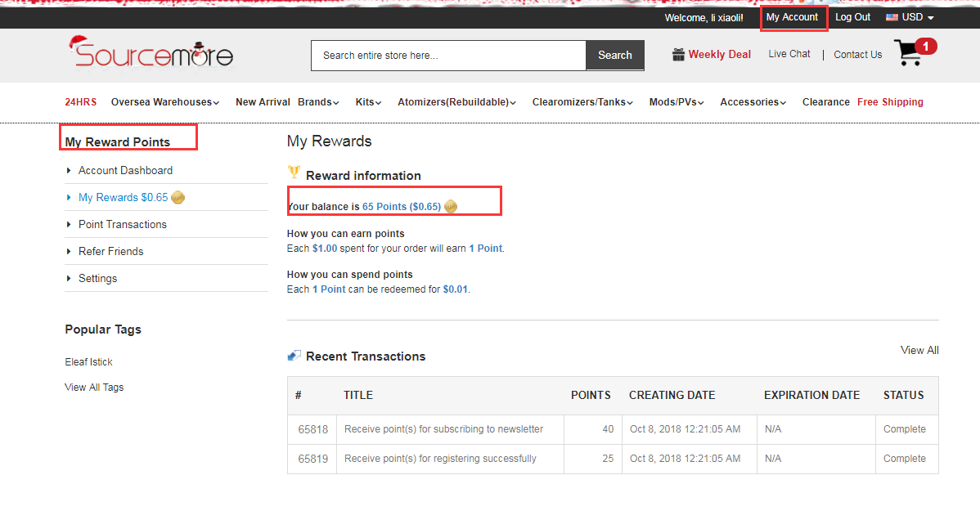Viewport: 980px width, 511px height.
Task: Click transaction number 65819
Action: pyautogui.click(x=312, y=459)
